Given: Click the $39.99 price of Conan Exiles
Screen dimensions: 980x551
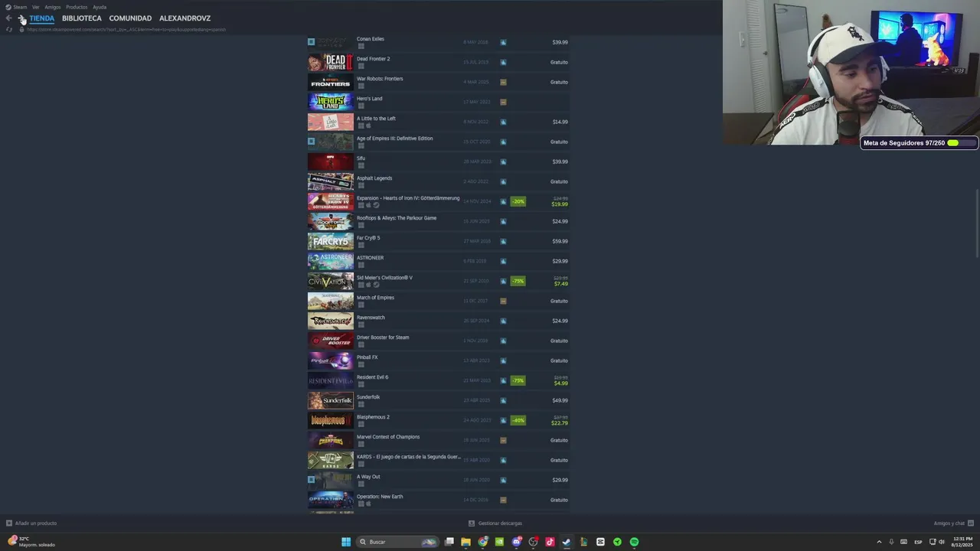Looking at the screenshot, I should [x=560, y=42].
